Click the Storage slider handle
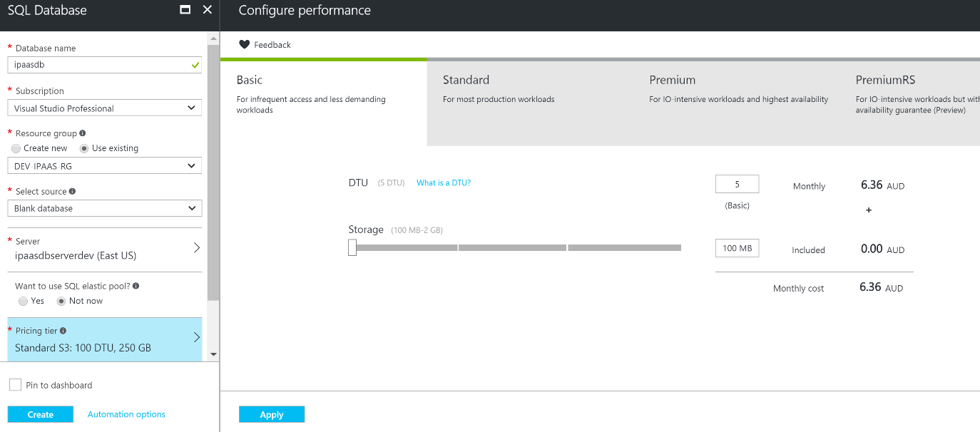This screenshot has height=432, width=980. point(352,247)
